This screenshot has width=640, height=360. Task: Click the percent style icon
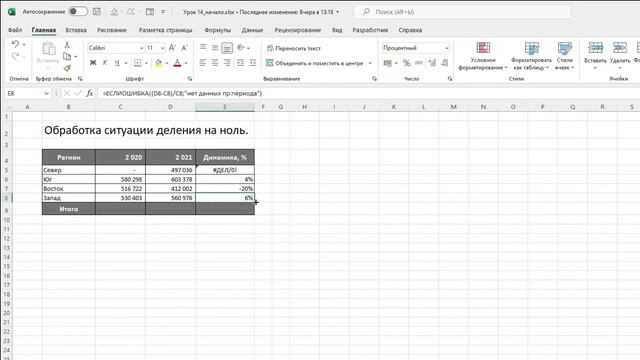[407, 63]
